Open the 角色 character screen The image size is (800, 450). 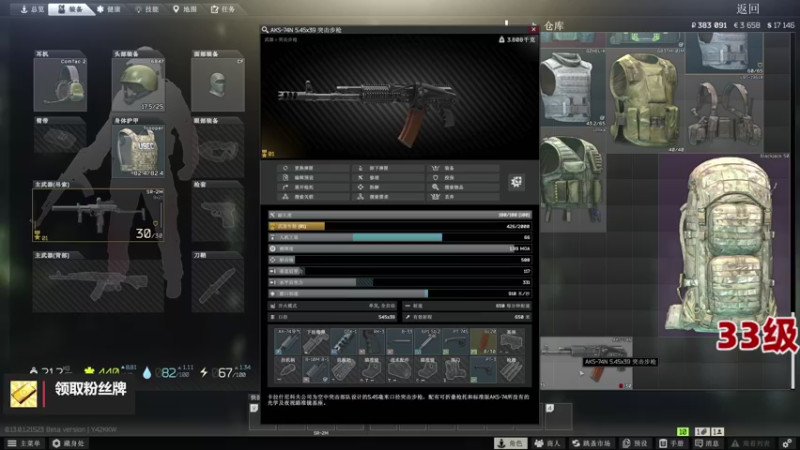pyautogui.click(x=511, y=443)
